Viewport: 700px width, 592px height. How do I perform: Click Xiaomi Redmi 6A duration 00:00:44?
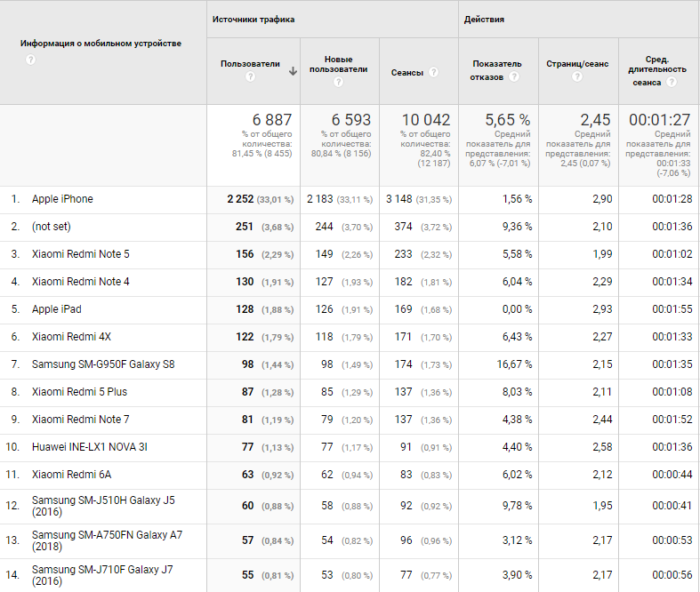pos(672,475)
